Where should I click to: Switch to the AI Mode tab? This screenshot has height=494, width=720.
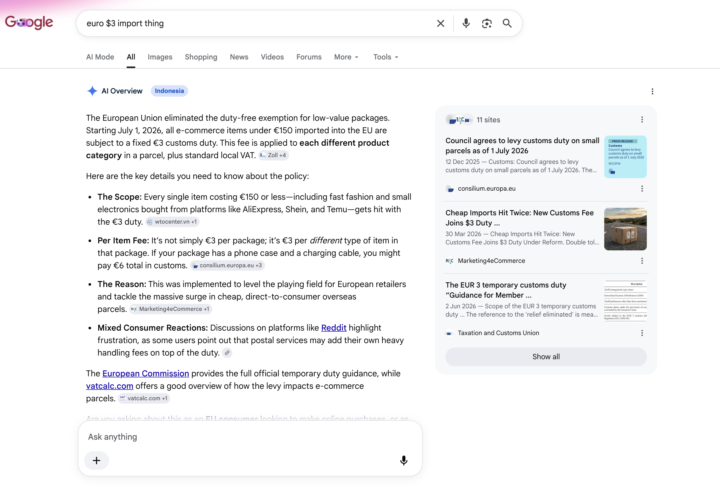tap(100, 57)
